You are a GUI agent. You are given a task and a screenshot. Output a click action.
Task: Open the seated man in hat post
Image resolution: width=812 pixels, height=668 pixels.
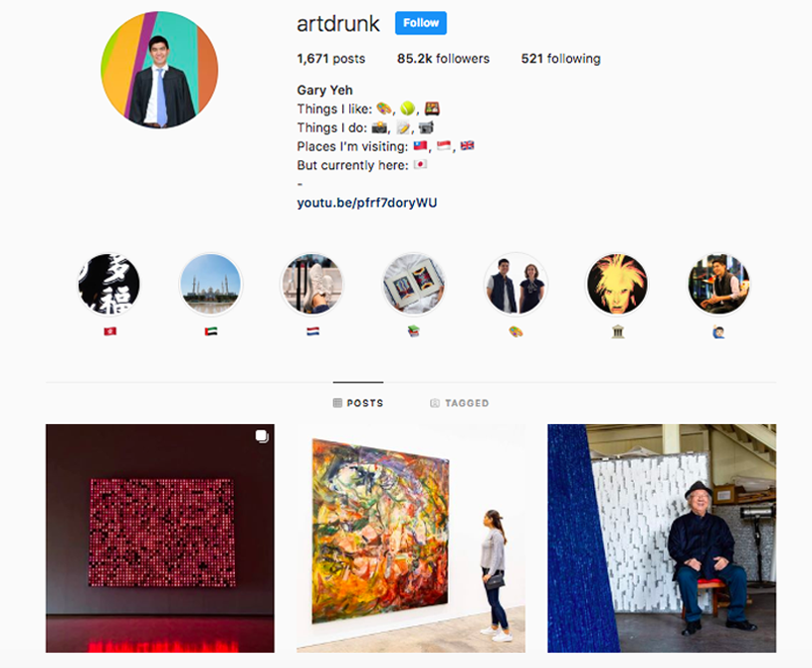click(662, 538)
